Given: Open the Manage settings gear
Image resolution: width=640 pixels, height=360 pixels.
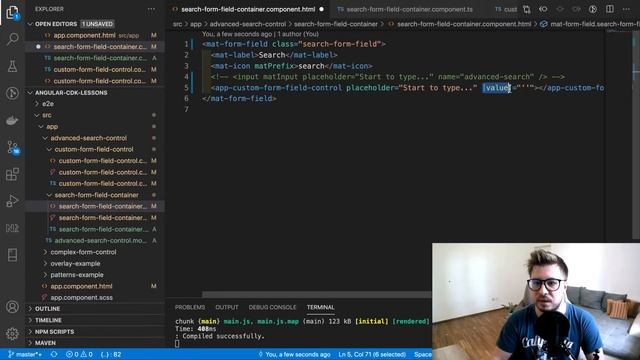Looking at the screenshot, I should click(x=13, y=333).
